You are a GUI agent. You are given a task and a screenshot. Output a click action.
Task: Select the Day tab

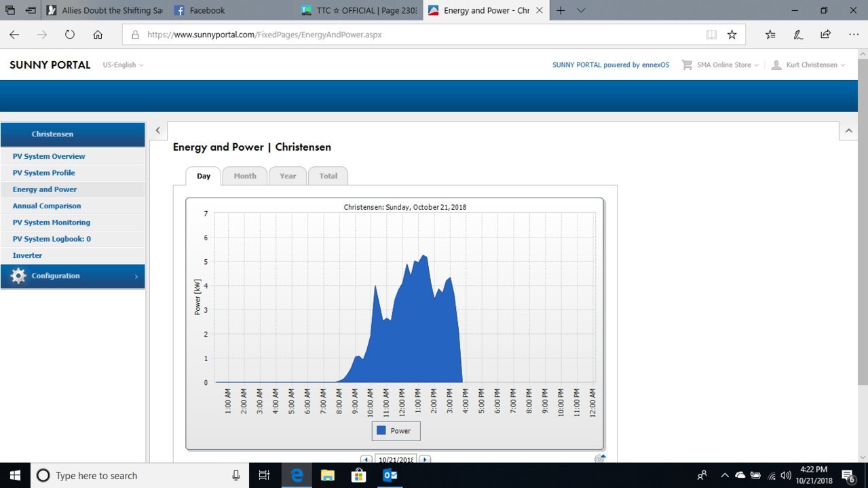coord(204,176)
